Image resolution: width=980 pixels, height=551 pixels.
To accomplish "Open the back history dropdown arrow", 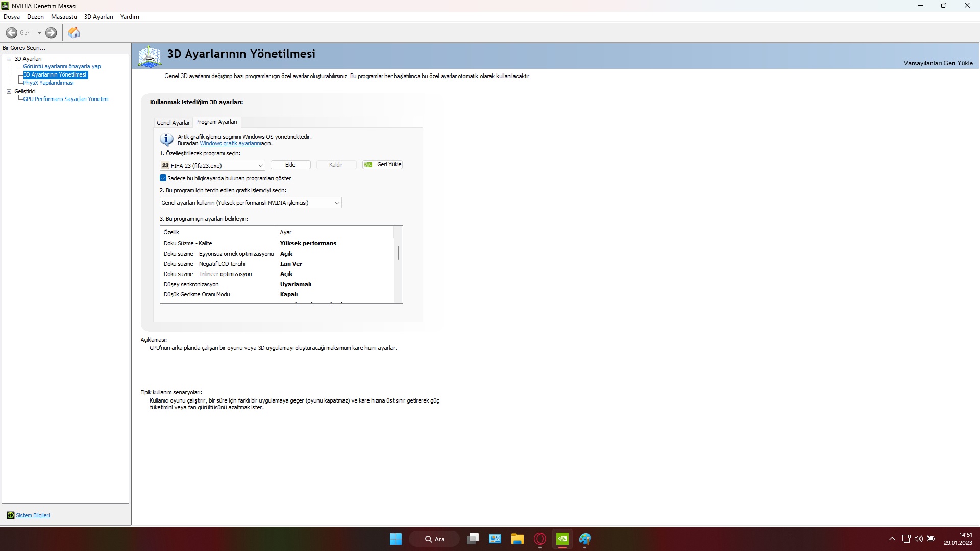I will pos(39,33).
